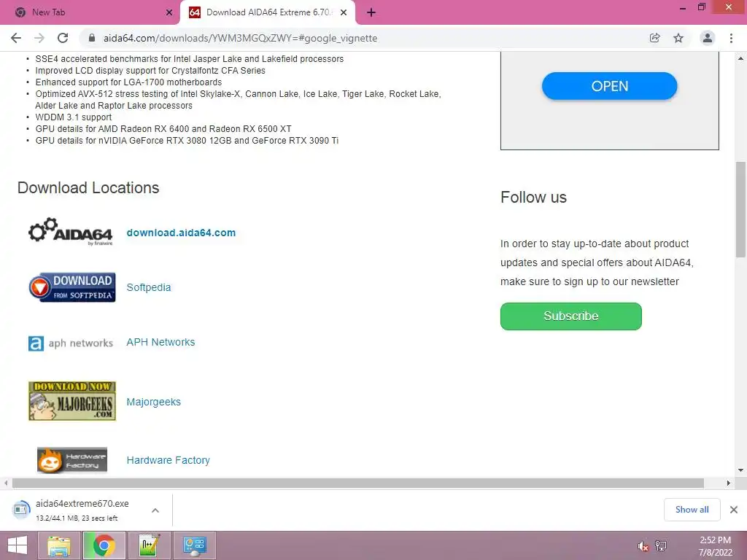The height and width of the screenshot is (560, 747).
Task: Open the APH Networks download link
Action: pos(160,343)
